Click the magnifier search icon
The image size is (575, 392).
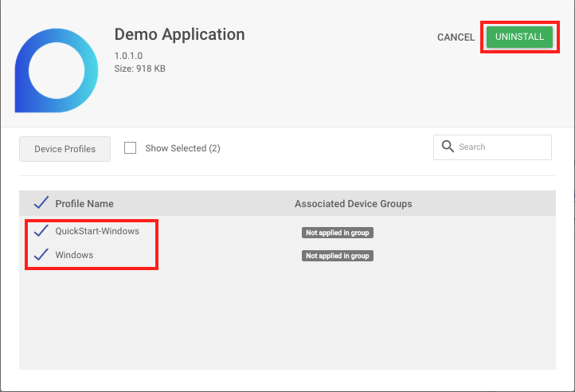pyautogui.click(x=448, y=147)
